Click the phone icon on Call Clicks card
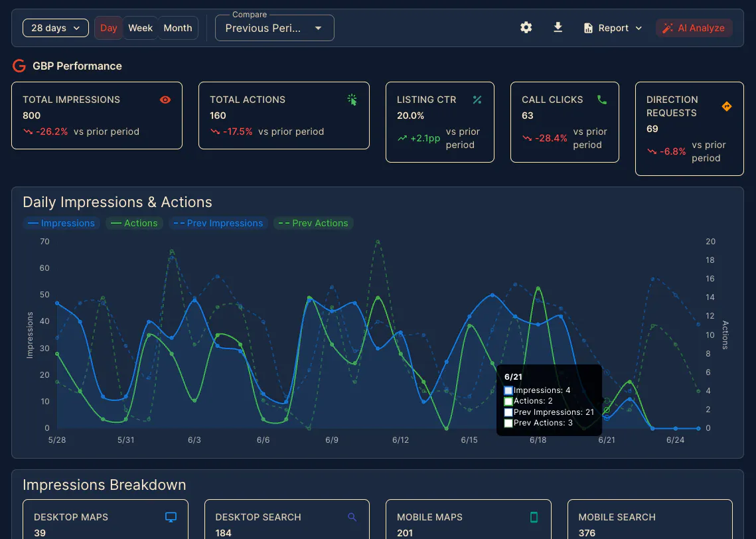 pyautogui.click(x=602, y=100)
